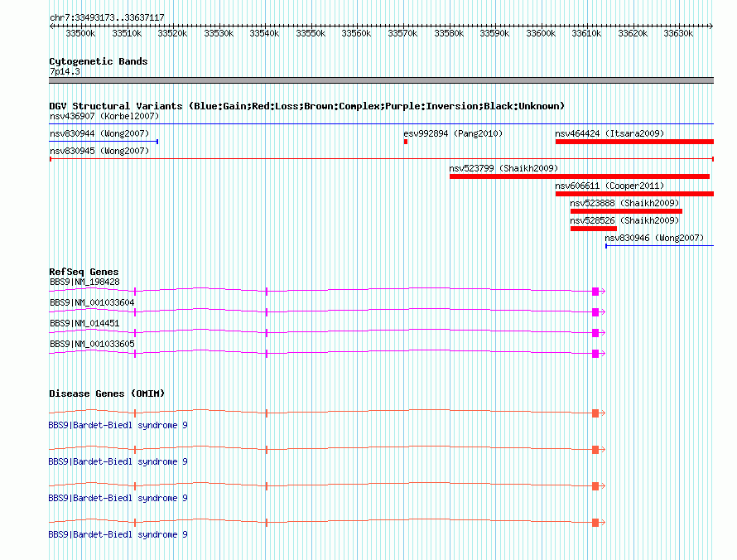Click magenta end exon of NM_014451
The image size is (737, 560).
tap(595, 333)
